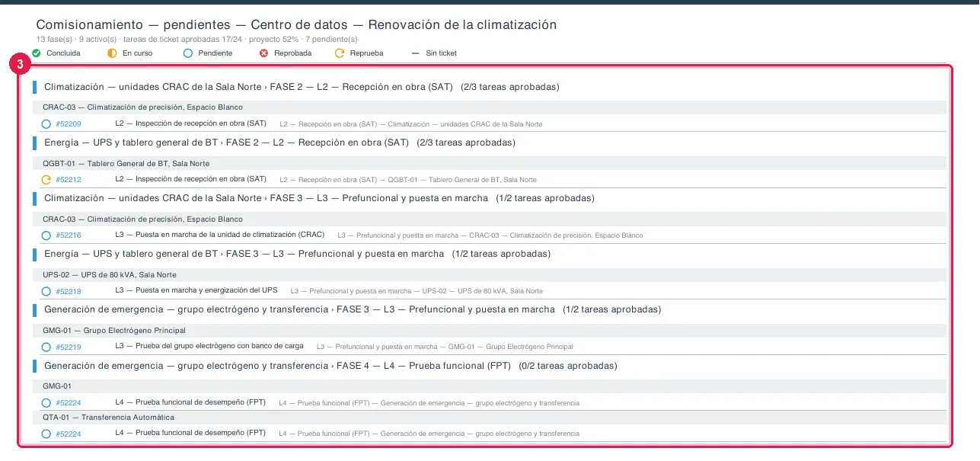Select the Climatización FASE 2 Recepción en obra group header
Image resolution: width=980 pixels, height=461 pixels.
302,87
